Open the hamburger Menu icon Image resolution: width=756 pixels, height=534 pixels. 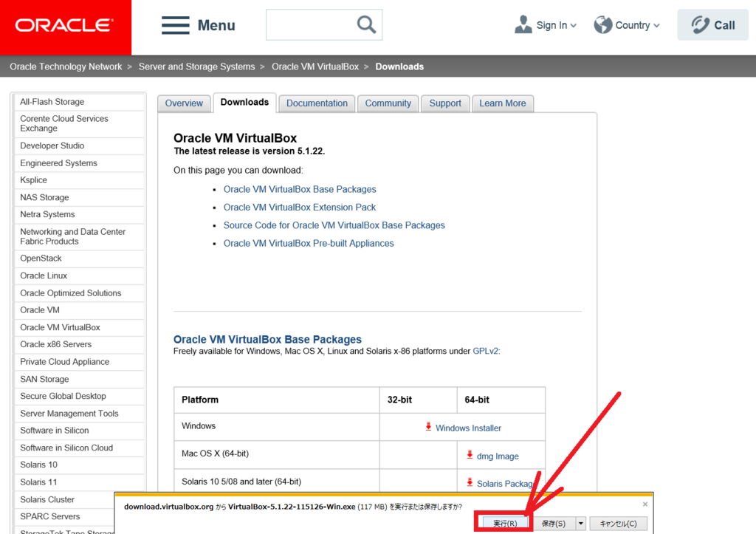point(176,25)
